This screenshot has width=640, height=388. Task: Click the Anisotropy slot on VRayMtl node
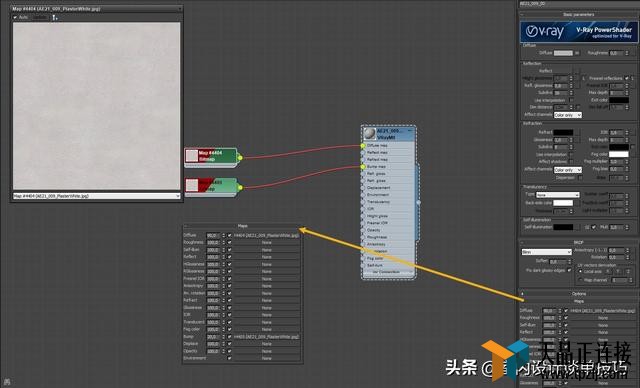click(x=388, y=244)
